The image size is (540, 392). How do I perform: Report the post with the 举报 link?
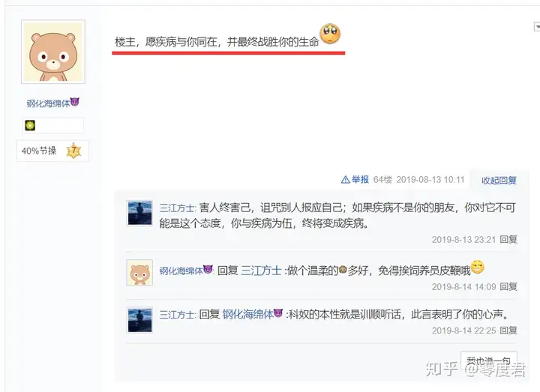pyautogui.click(x=360, y=180)
